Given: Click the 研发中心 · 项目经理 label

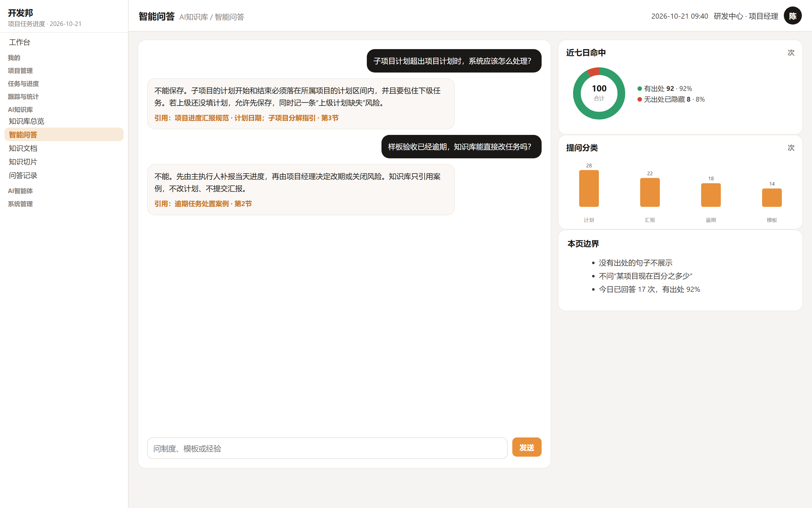Looking at the screenshot, I should click(745, 16).
